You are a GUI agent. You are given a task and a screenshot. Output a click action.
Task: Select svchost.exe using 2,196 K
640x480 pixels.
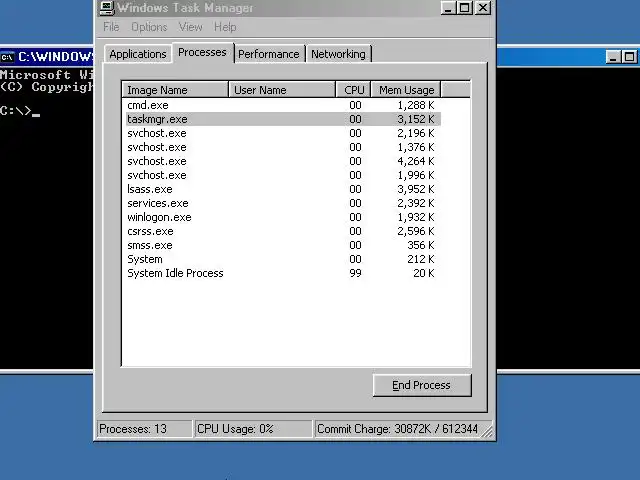(283, 133)
